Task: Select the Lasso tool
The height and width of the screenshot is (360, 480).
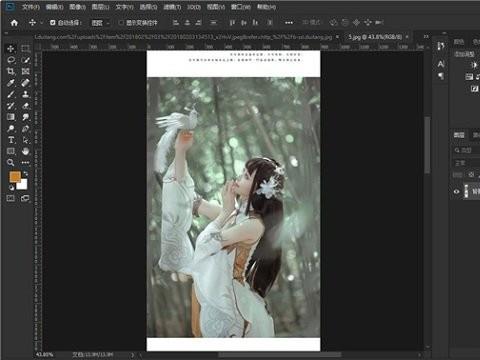Action: click(x=11, y=60)
